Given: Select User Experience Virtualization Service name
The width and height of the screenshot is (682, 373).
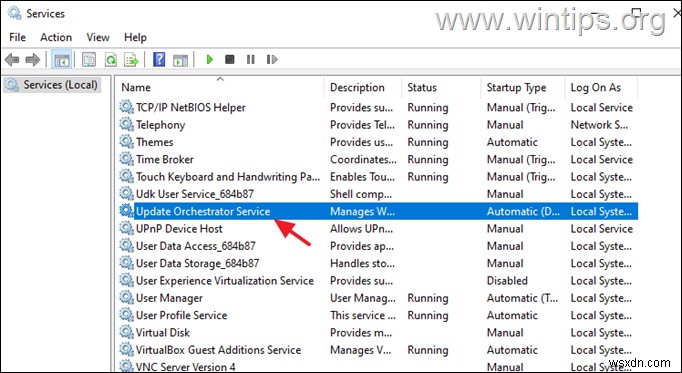Looking at the screenshot, I should point(225,281).
